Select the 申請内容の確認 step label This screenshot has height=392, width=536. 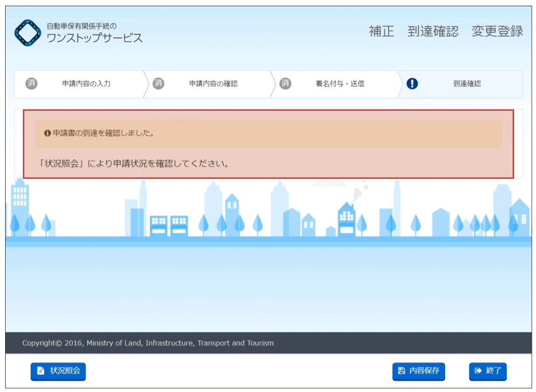point(213,84)
